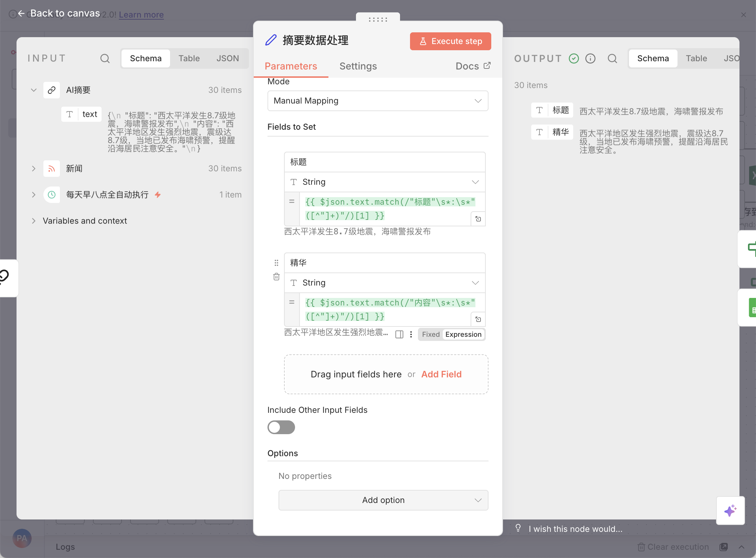Open the AI assistant sparkle button
This screenshot has height=558, width=756.
pos(730,511)
